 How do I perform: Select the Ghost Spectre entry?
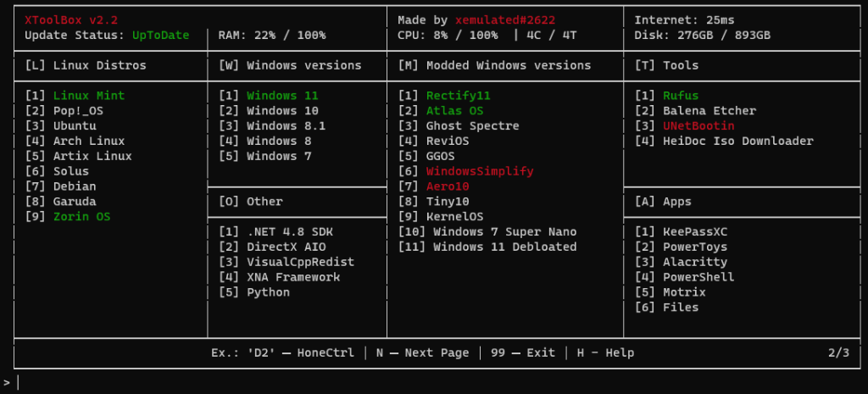459,125
